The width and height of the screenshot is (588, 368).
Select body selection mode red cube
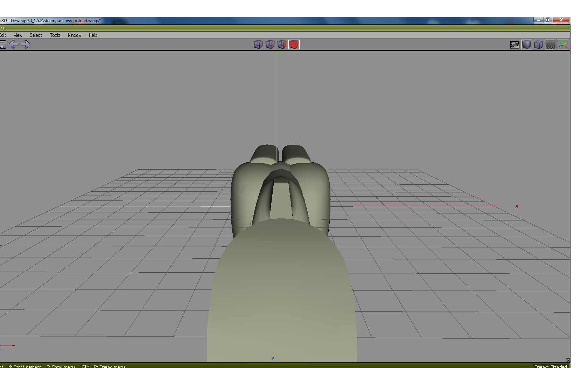[x=294, y=45]
